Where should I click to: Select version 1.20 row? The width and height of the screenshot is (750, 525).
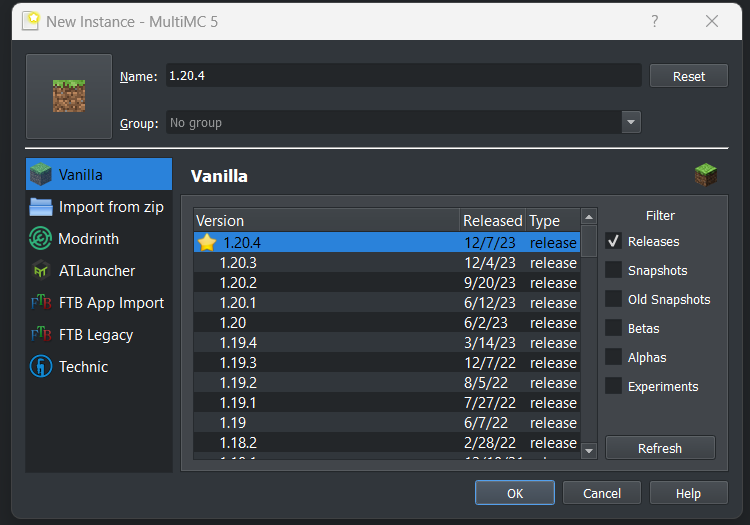[387, 323]
